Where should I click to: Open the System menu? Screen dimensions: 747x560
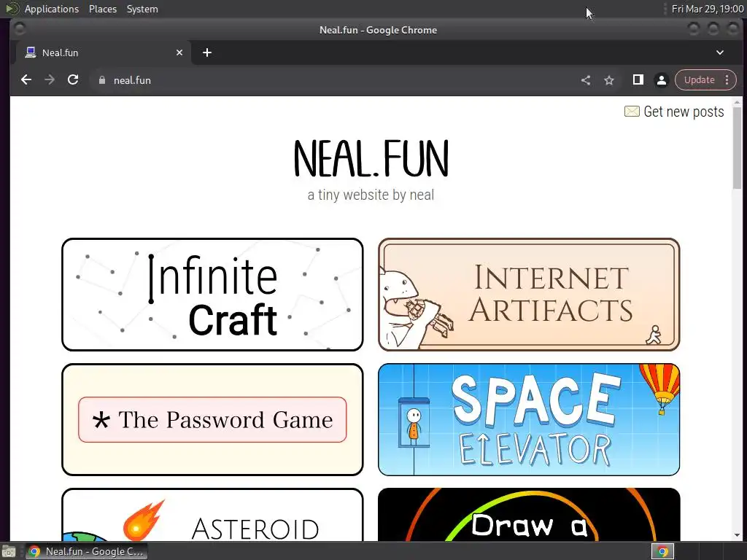142,9
